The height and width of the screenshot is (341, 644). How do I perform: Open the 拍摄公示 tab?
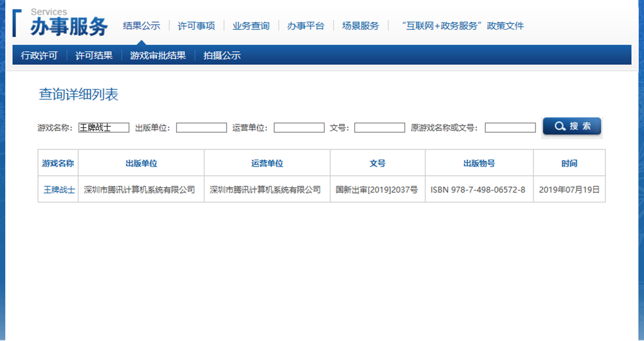click(222, 55)
